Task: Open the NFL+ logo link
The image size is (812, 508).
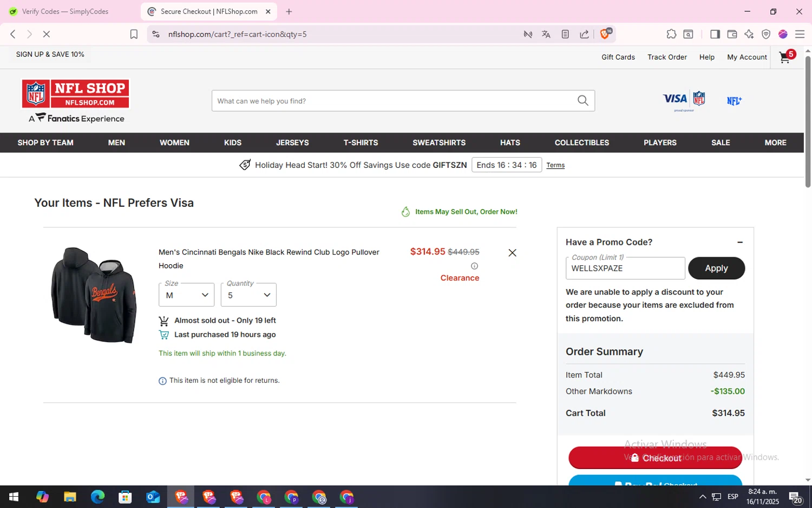Action: 734,101
